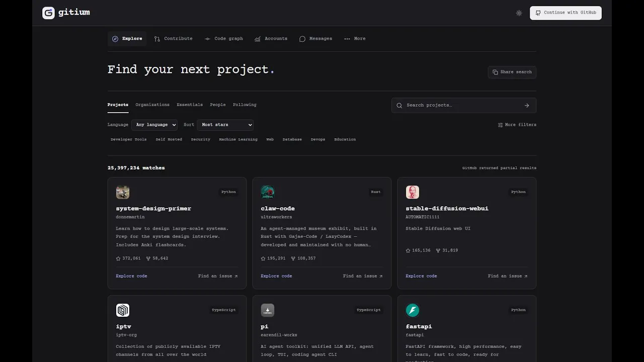
Task: Open the iptv project title
Action: (x=124, y=327)
